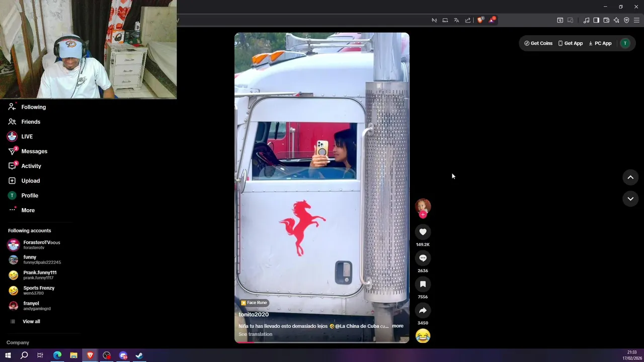
Task: Open Windows taskbar search
Action: 24,355
